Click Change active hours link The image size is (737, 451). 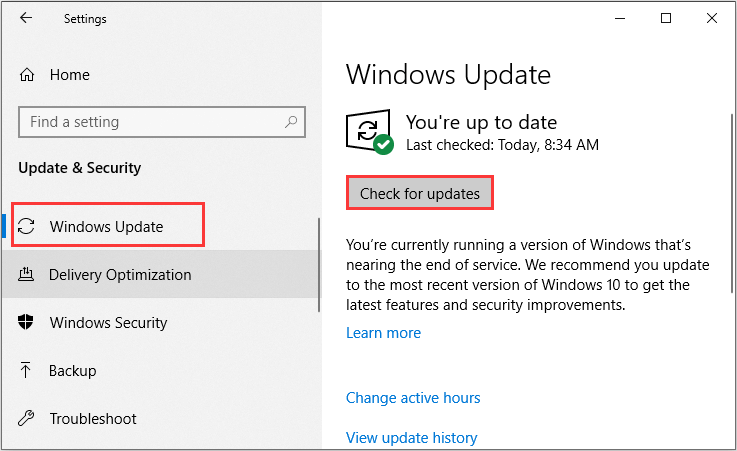tap(413, 398)
